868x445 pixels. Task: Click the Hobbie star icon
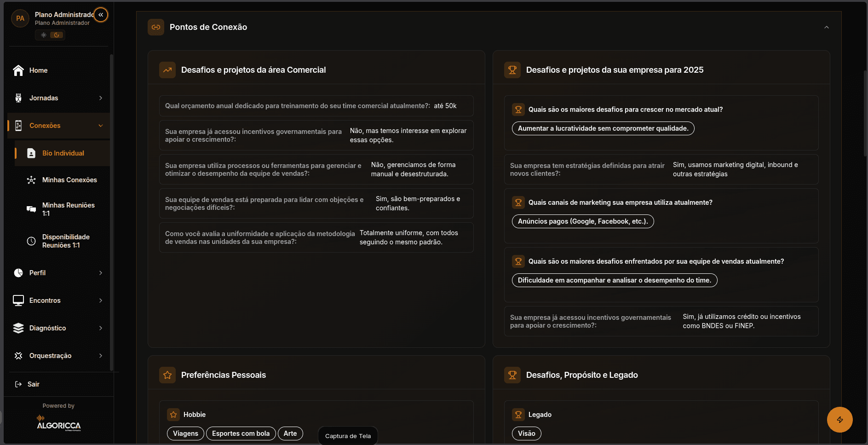pyautogui.click(x=173, y=415)
